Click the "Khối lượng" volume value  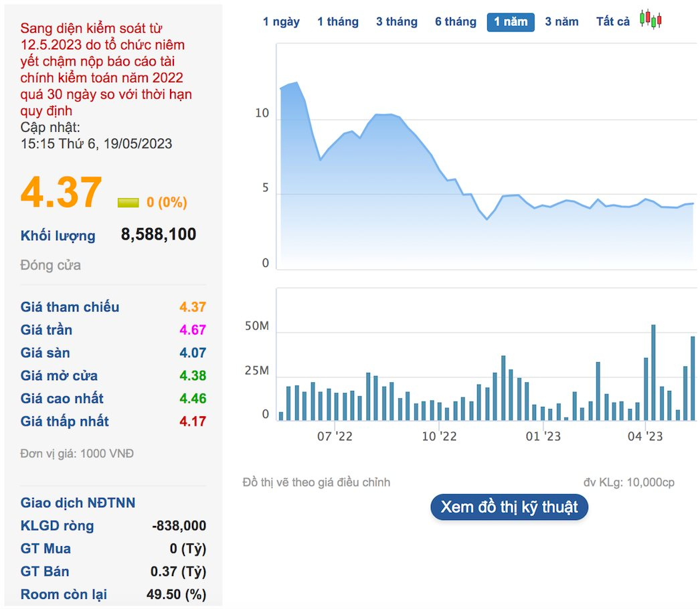[x=159, y=234]
